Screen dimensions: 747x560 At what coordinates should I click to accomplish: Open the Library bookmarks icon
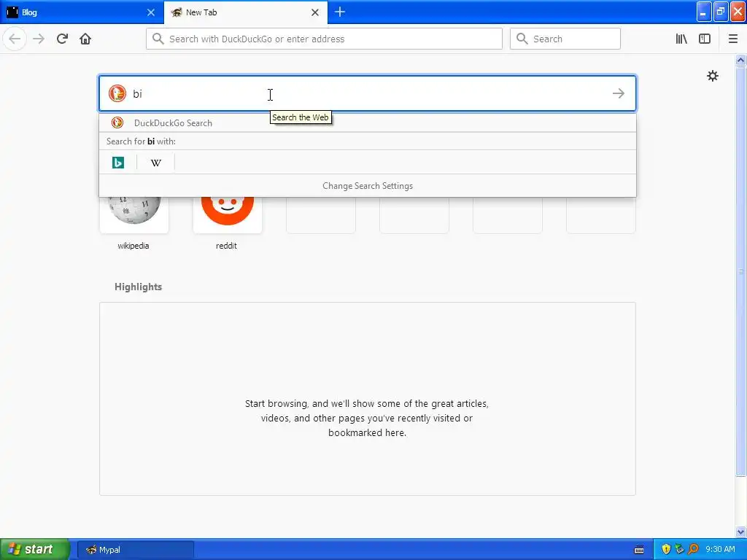[681, 39]
